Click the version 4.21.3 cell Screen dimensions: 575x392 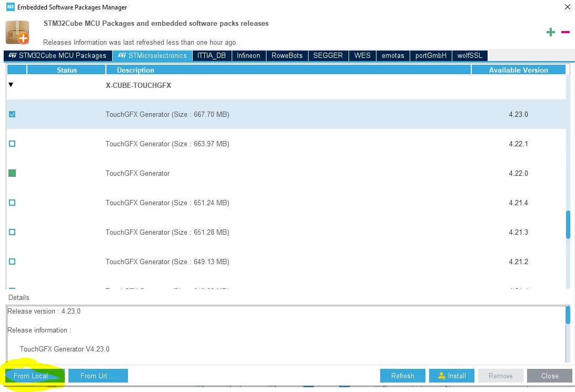518,232
